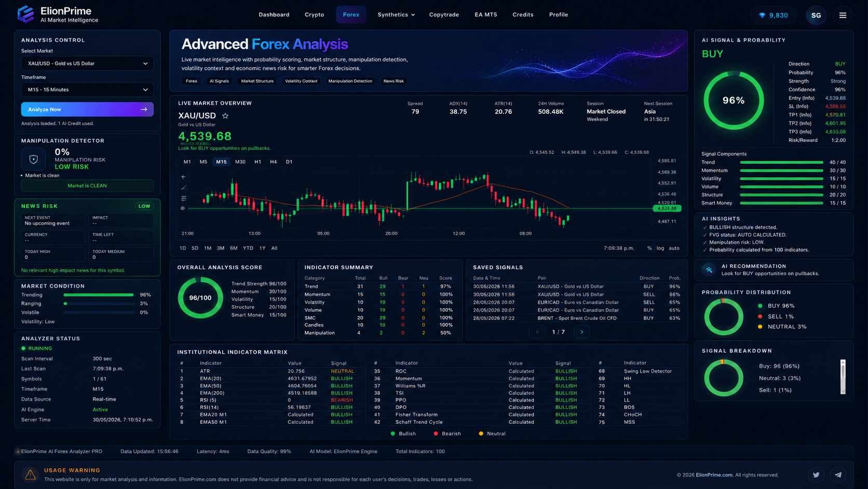Set chart range to 5D

195,248
